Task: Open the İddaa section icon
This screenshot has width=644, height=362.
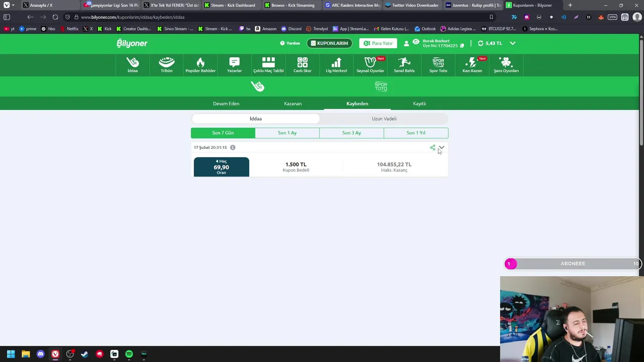Action: pyautogui.click(x=132, y=65)
